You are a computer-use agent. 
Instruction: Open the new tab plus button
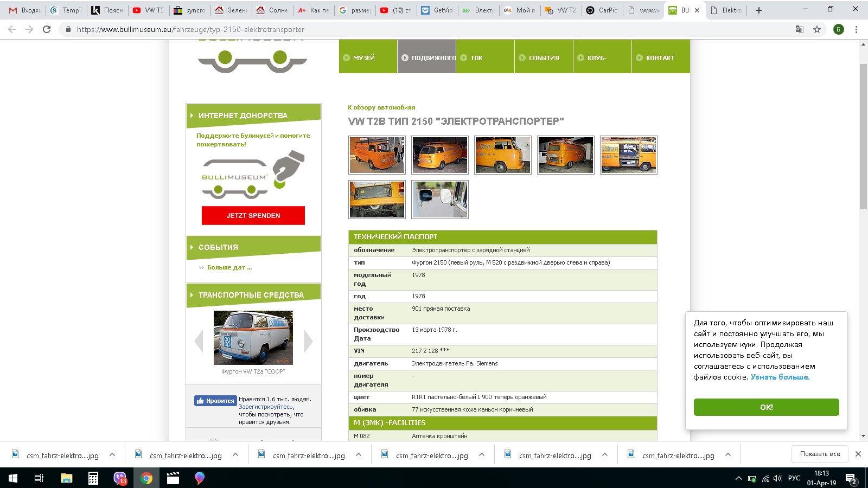(x=759, y=10)
